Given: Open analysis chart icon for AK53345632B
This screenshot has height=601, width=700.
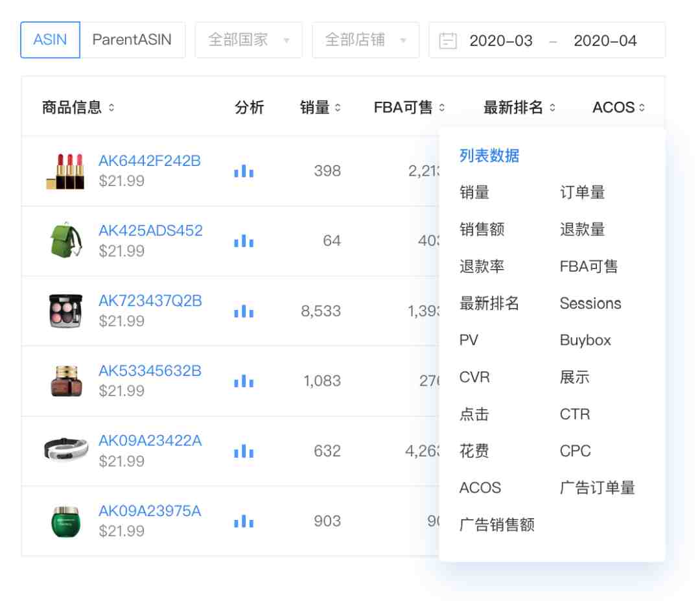Looking at the screenshot, I should point(244,381).
